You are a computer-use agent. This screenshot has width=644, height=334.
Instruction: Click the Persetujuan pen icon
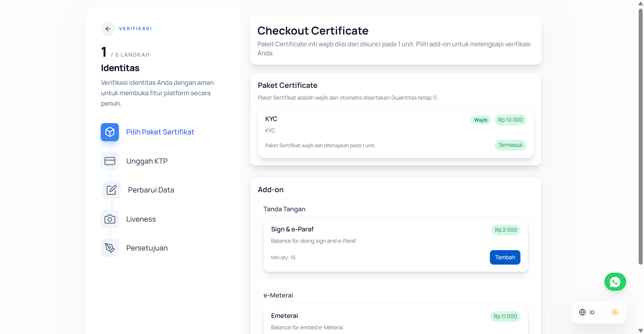point(110,248)
